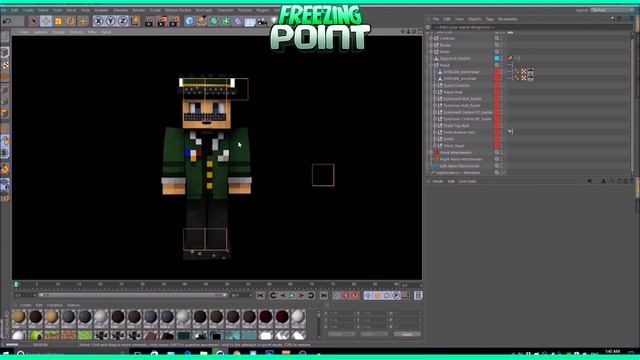Open the viewport Display menu
The height and width of the screenshot is (360, 640).
(58, 31)
